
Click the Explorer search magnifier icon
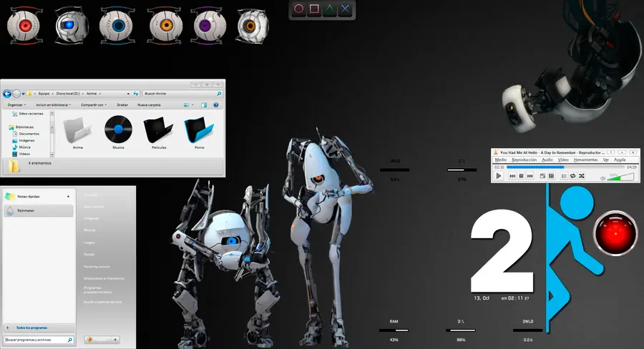click(x=219, y=94)
